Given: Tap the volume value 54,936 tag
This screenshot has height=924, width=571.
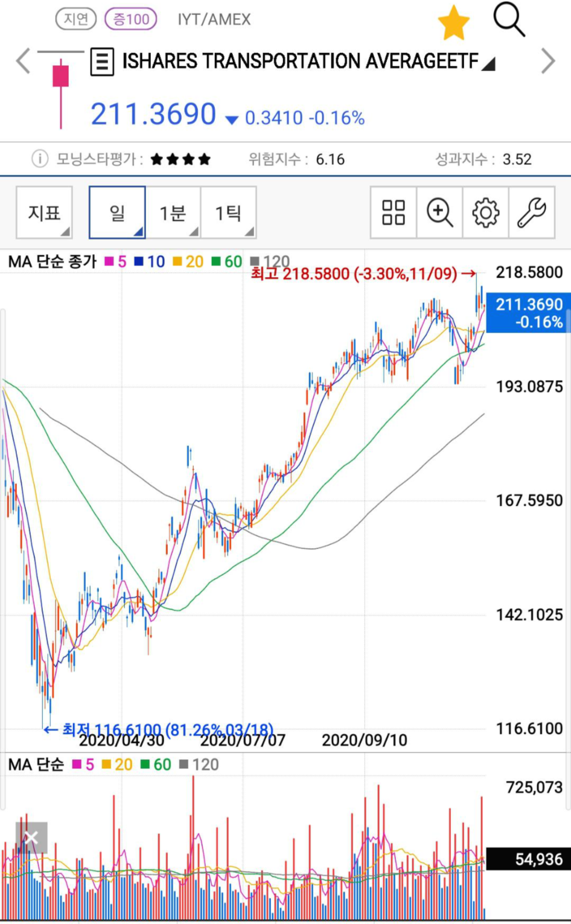Looking at the screenshot, I should tap(528, 859).
